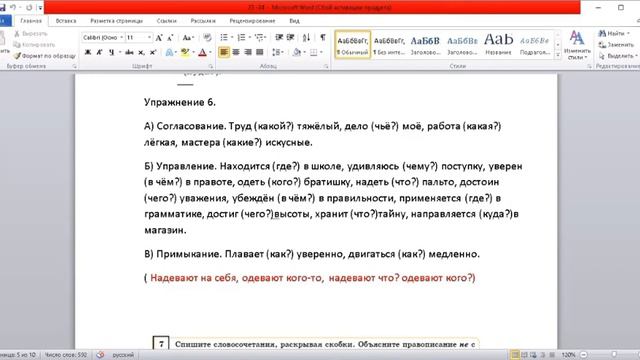640x360 pixels.
Task: Click the Shrink Font icon
Action: pos(171,38)
